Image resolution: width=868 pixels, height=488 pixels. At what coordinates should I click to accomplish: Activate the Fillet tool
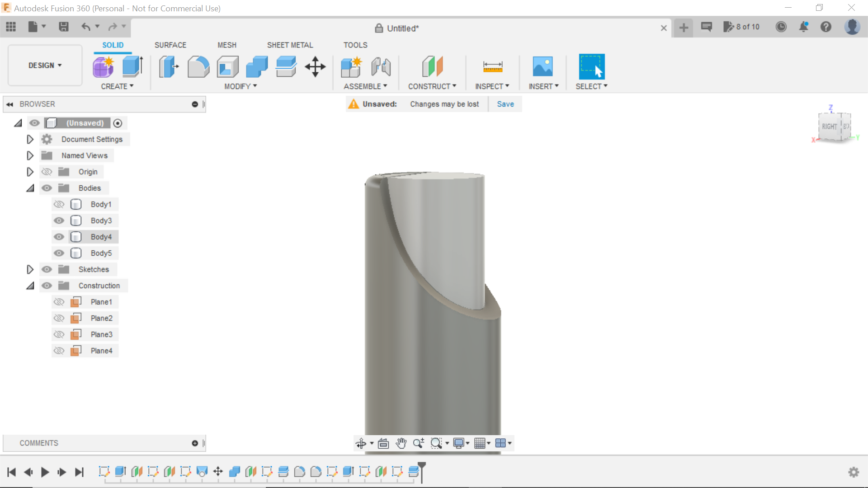click(x=198, y=66)
